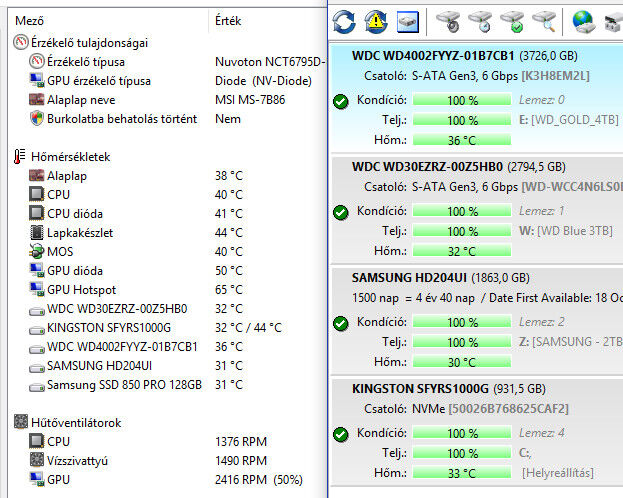Screen dimensions: 623x498
Task: Click the drive icon beside Samsung SSD 850 PRO
Action: coord(37,387)
